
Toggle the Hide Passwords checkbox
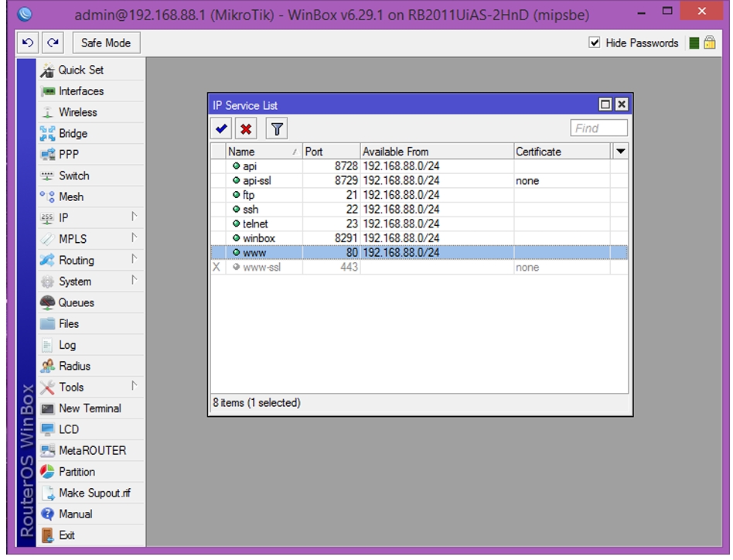coord(594,43)
